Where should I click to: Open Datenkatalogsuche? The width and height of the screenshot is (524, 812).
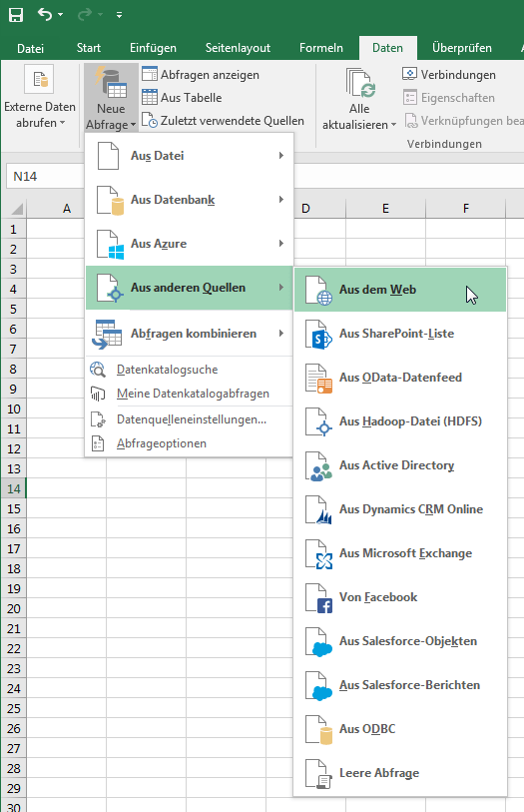tap(190, 370)
